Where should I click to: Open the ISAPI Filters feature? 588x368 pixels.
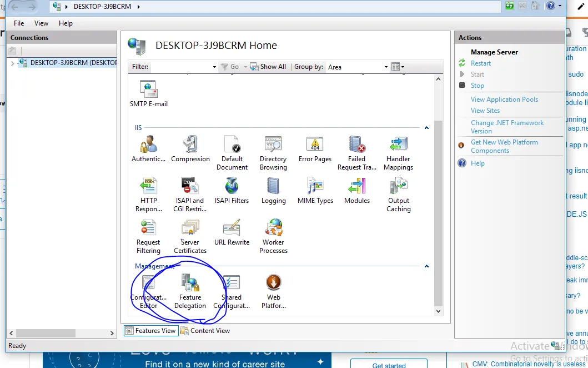pyautogui.click(x=232, y=191)
